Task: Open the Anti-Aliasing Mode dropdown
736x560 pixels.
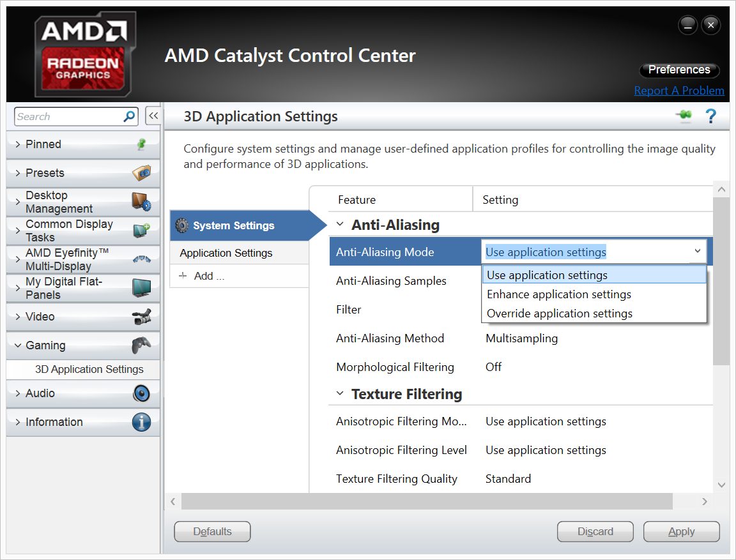Action: point(697,252)
